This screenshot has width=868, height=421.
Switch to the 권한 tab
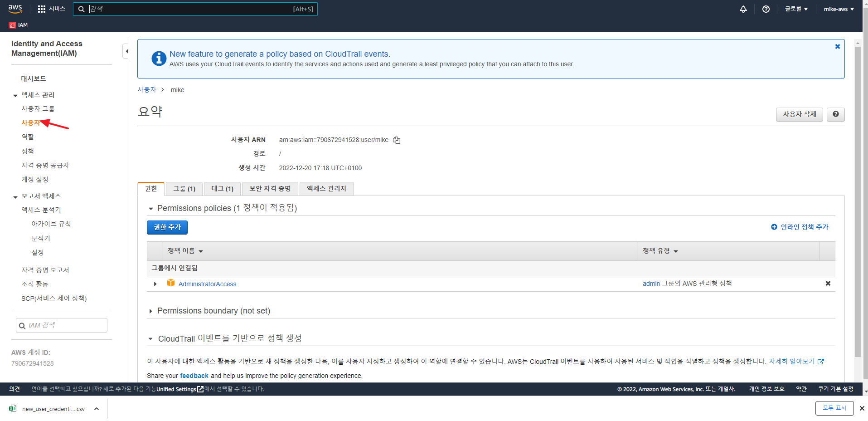pyautogui.click(x=151, y=189)
